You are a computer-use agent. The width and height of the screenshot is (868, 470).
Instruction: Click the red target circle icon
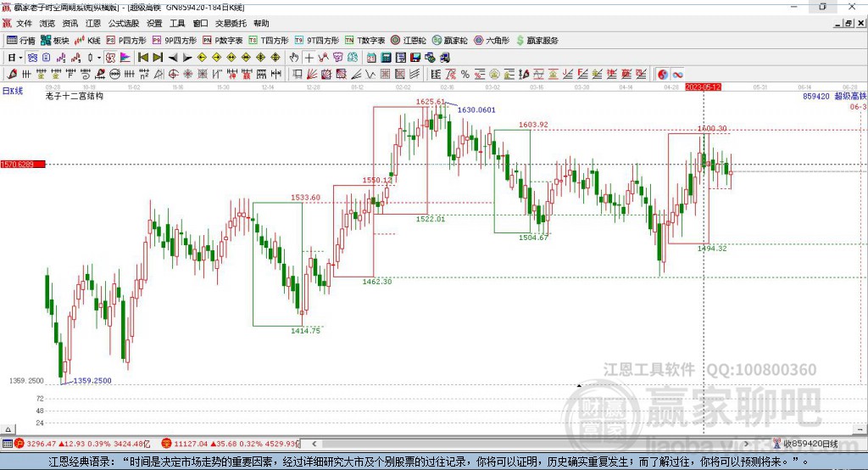click(x=173, y=75)
